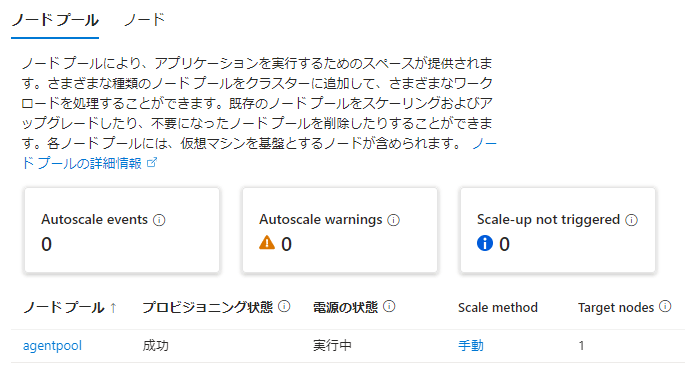Open the Autoscale events card
Screen dimensions: 685x372
(x=122, y=231)
